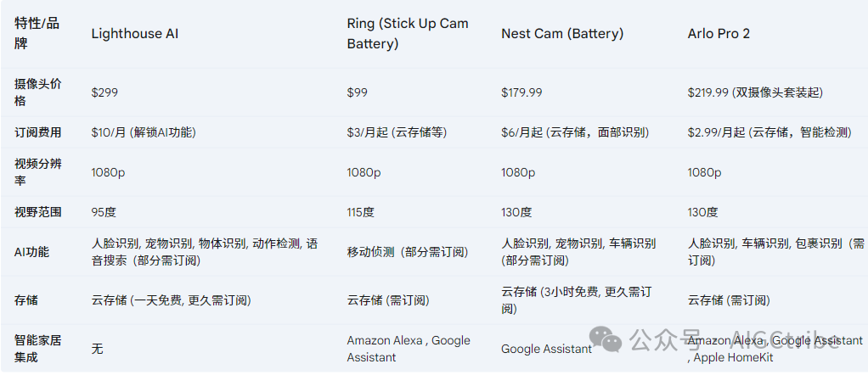The image size is (868, 375).
Task: Select the $179.99 Nest Cam price
Action: (521, 93)
